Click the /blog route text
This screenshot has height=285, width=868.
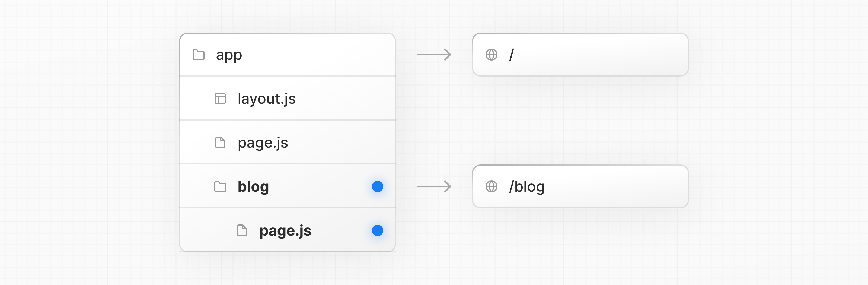click(x=527, y=186)
